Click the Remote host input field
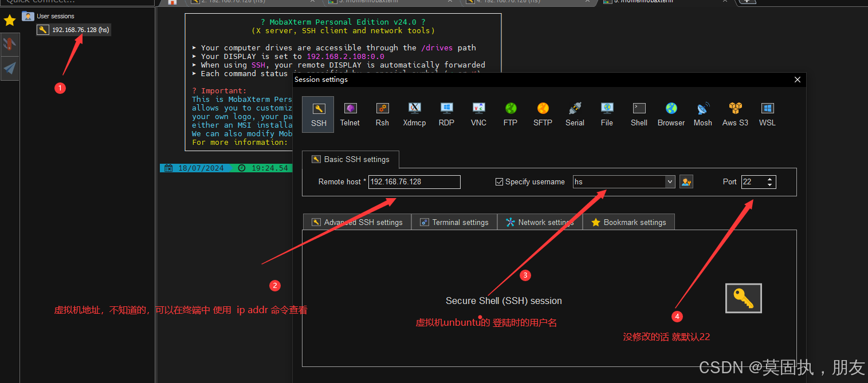 click(414, 181)
